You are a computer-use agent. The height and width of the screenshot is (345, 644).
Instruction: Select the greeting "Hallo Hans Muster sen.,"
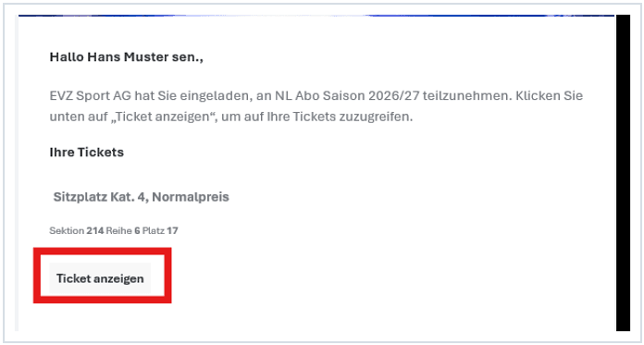pos(127,57)
